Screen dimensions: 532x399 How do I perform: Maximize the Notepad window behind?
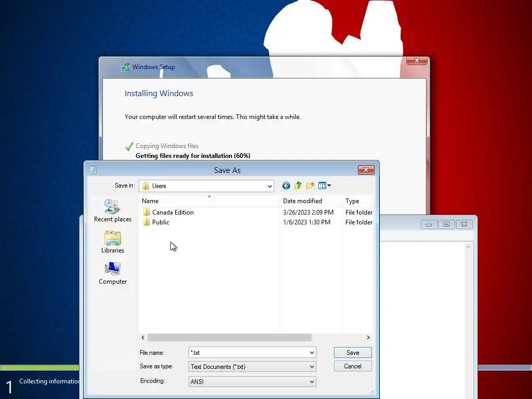[446, 224]
